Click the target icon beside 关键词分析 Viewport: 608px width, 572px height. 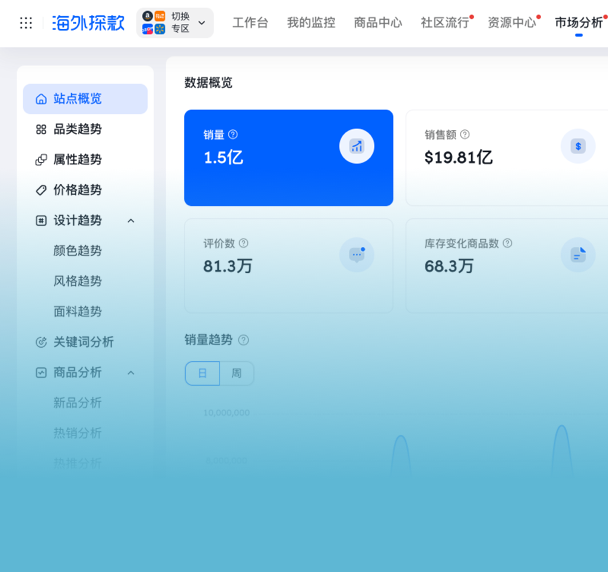(x=41, y=342)
